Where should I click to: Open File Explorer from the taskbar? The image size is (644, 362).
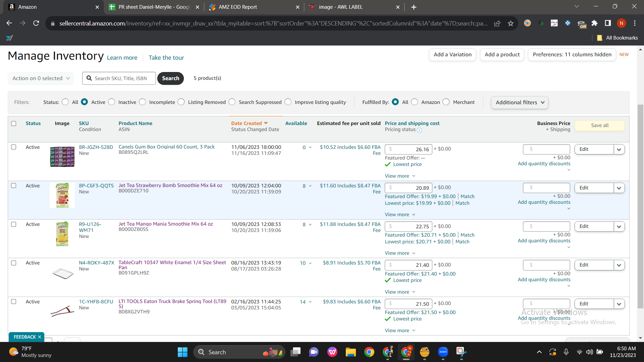351,352
